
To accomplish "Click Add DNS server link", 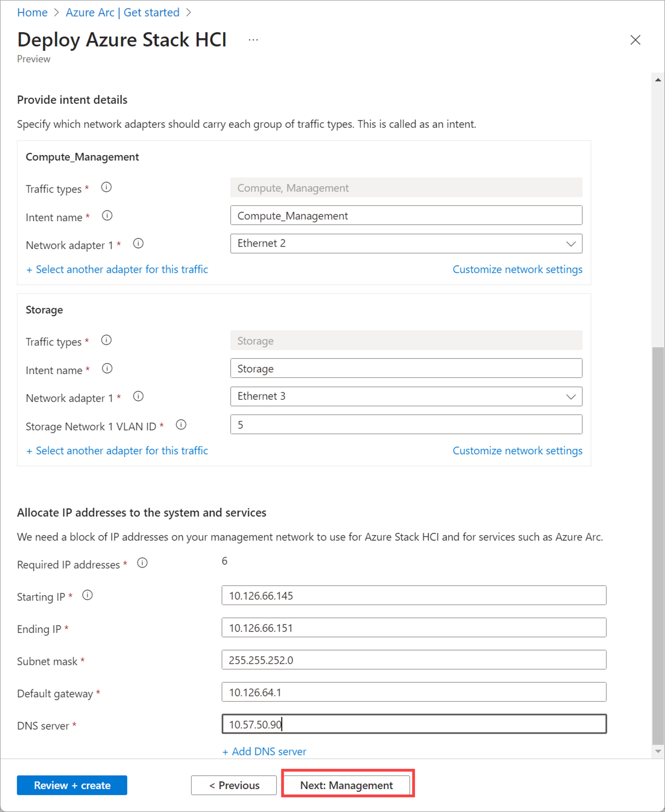I will click(264, 751).
